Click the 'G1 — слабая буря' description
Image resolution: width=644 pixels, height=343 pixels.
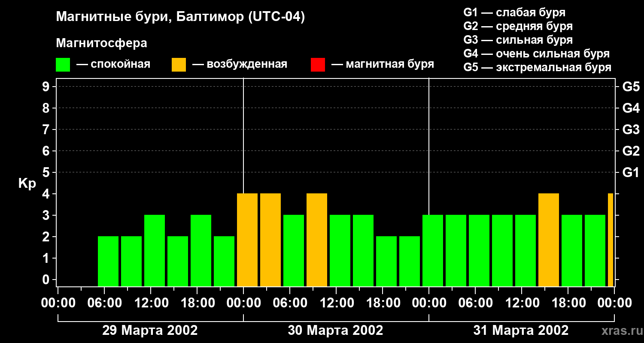514,12
